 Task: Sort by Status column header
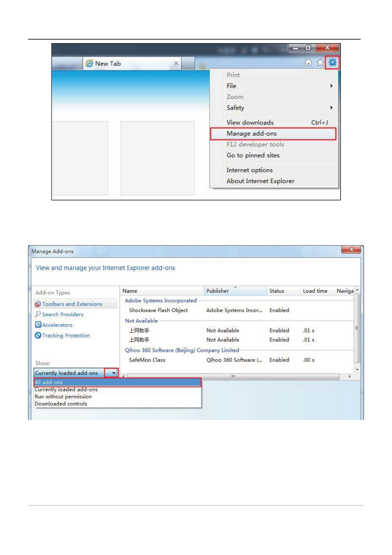tap(284, 291)
